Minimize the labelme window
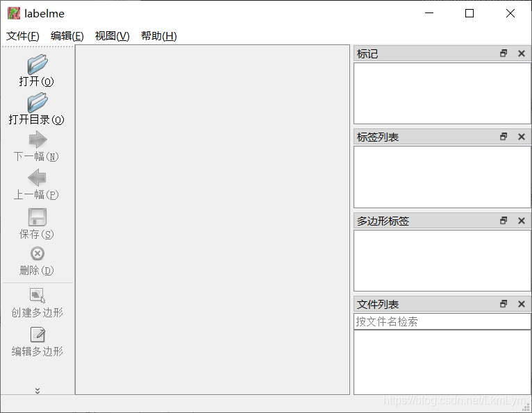 point(429,13)
